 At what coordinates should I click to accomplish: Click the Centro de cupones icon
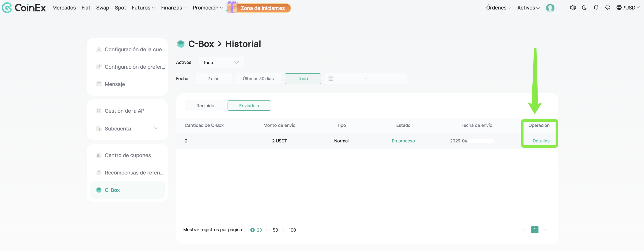[99, 155]
